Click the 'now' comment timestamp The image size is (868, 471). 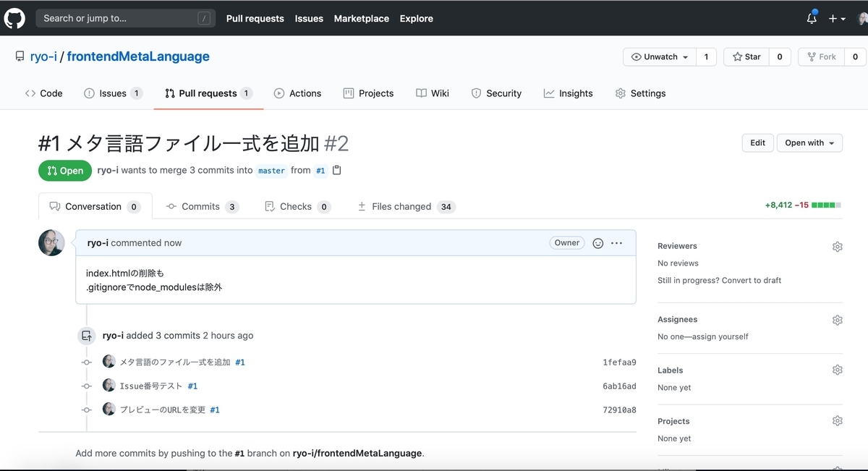(173, 243)
